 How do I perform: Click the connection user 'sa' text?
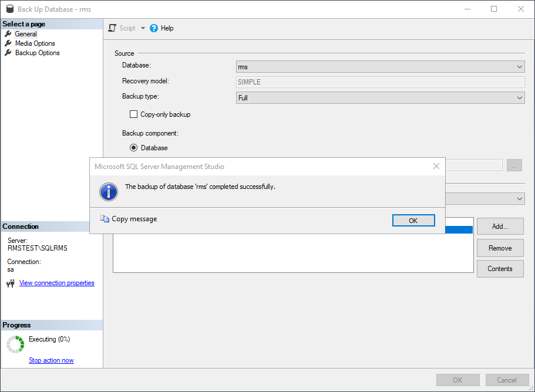coord(11,269)
